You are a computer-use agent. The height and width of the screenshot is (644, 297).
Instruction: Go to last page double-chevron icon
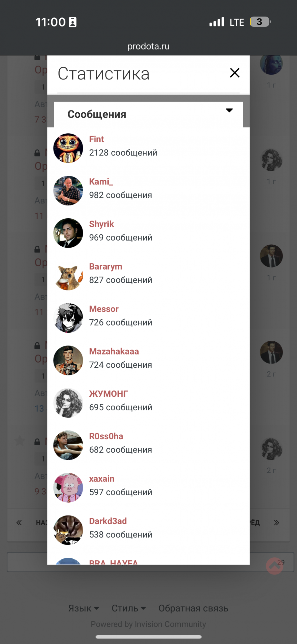click(276, 523)
